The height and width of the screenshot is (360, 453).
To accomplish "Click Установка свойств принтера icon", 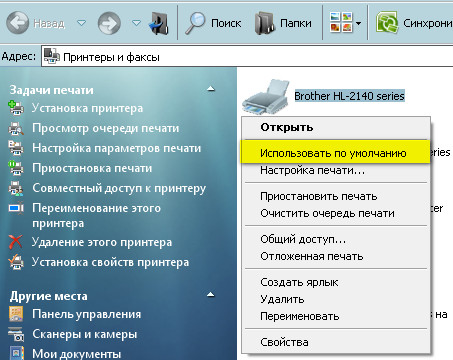I will pyautogui.click(x=16, y=262).
